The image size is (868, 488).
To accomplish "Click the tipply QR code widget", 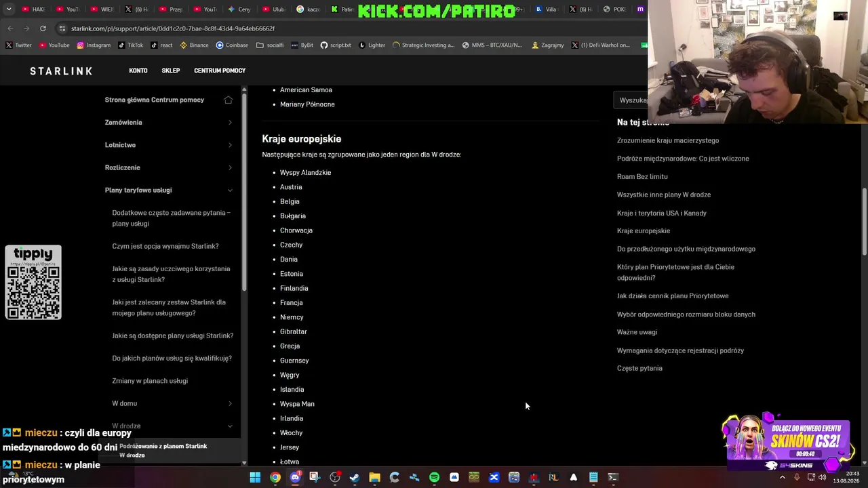I will click(33, 283).
